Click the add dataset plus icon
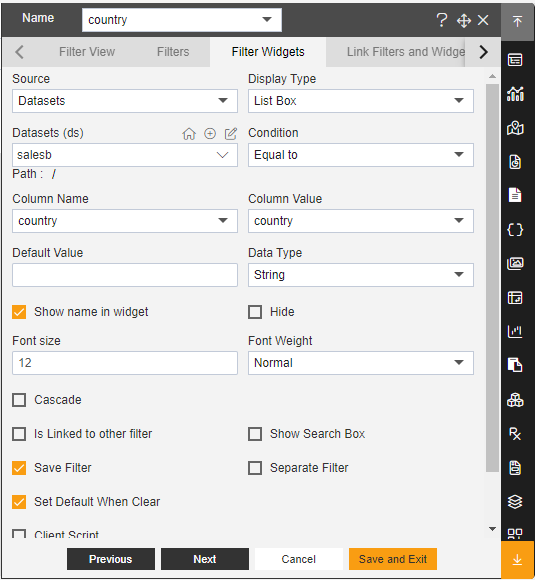535x580 pixels. (x=210, y=134)
